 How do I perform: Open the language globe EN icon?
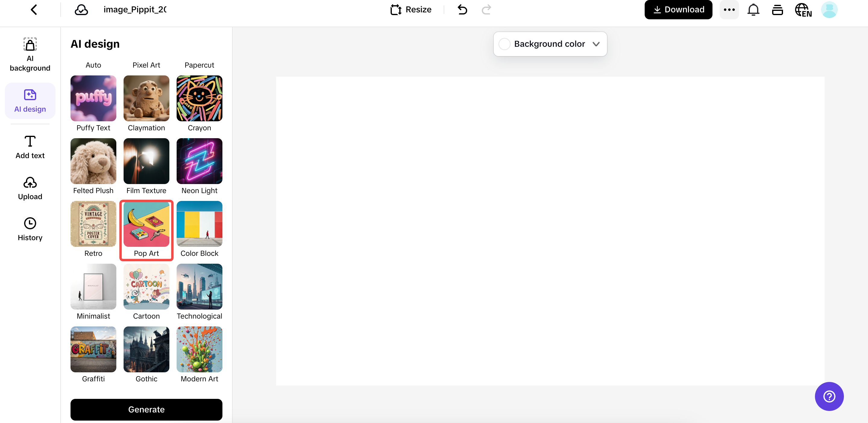(803, 10)
